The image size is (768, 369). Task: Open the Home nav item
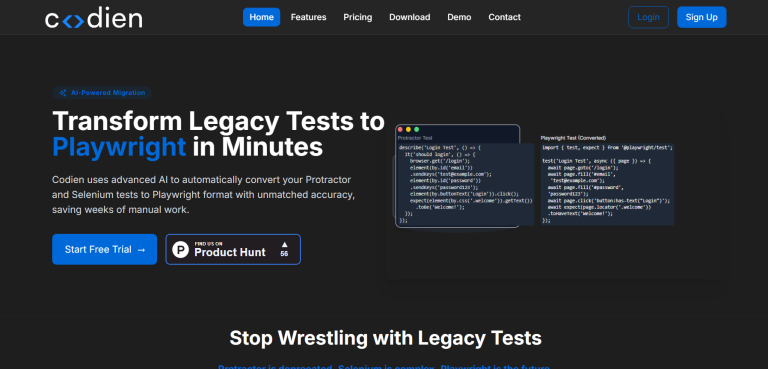click(262, 17)
